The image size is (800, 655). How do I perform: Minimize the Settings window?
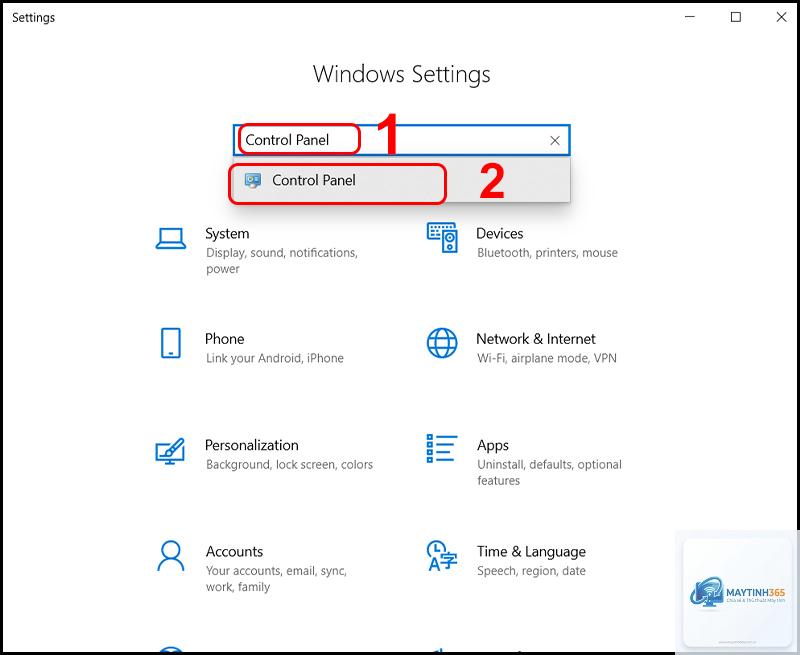point(690,17)
